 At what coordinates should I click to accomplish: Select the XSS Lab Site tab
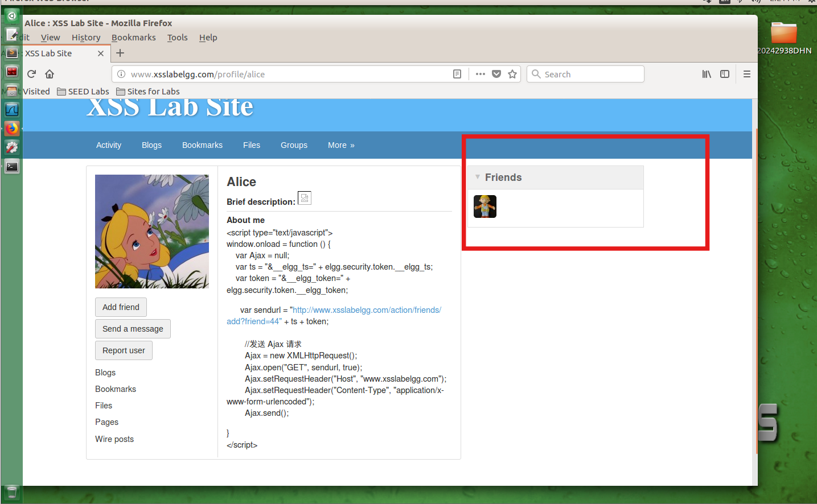(55, 53)
